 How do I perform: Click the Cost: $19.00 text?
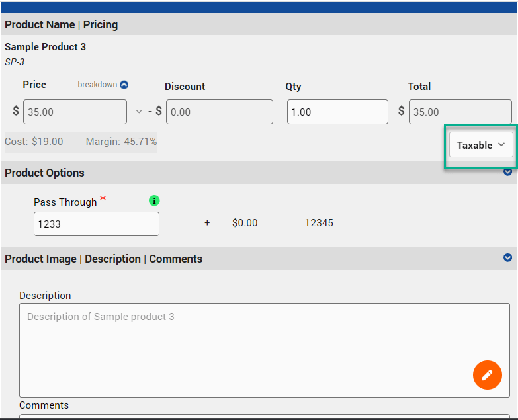[x=34, y=142]
